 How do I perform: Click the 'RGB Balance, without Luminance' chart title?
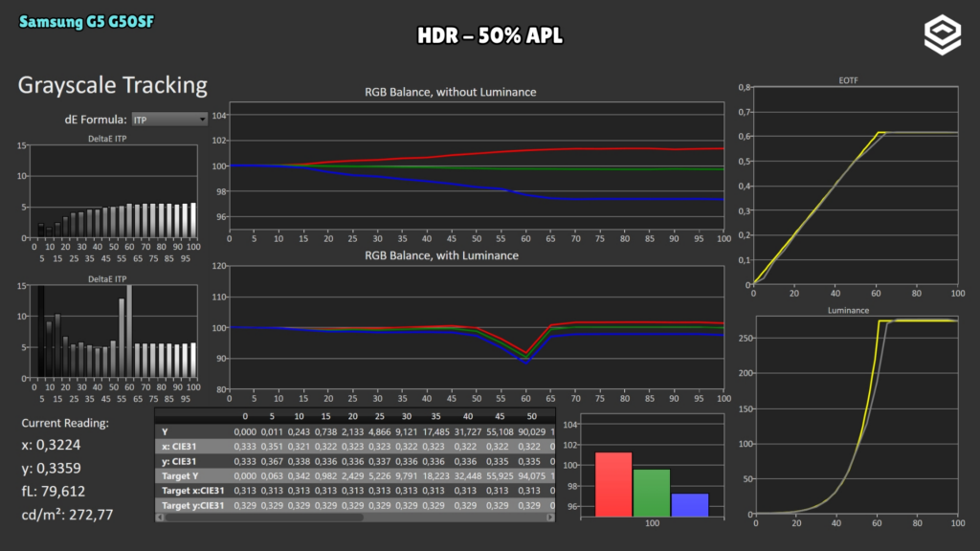click(x=450, y=92)
